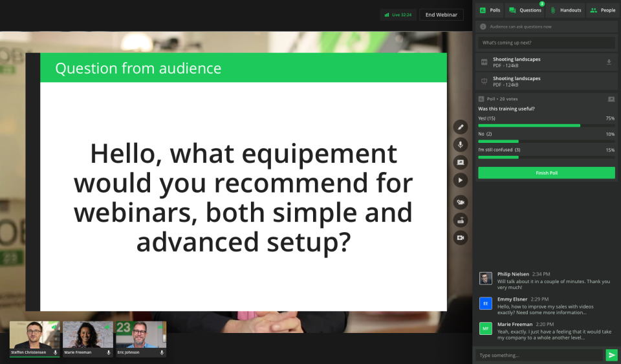Click the 10% poll percentage value
Screen dimensions: 621x364
[x=610, y=134]
